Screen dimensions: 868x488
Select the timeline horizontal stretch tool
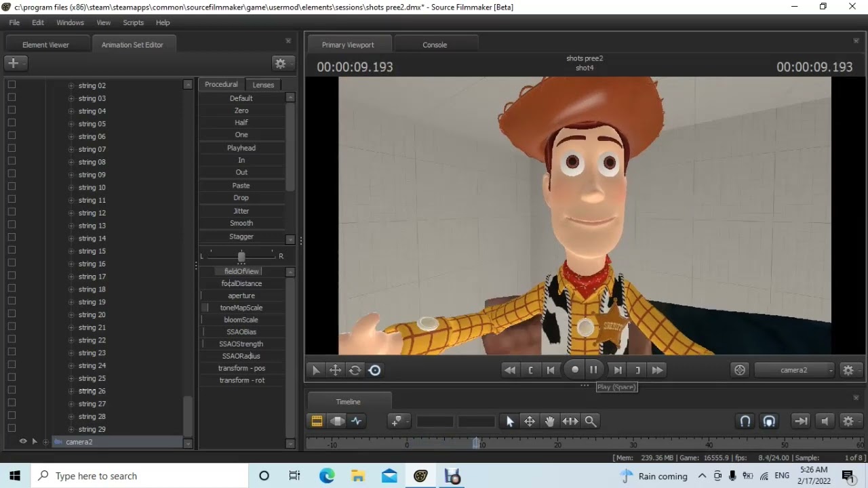570,421
